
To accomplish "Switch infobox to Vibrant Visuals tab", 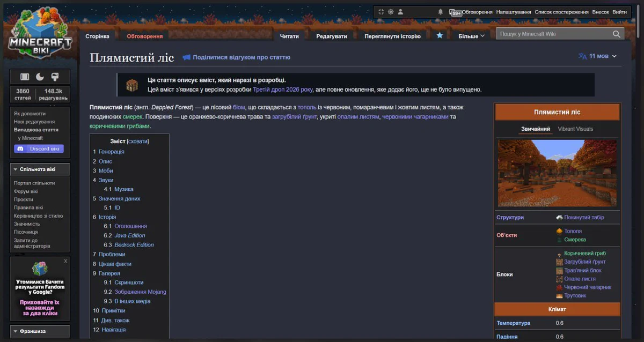I will [x=575, y=129].
